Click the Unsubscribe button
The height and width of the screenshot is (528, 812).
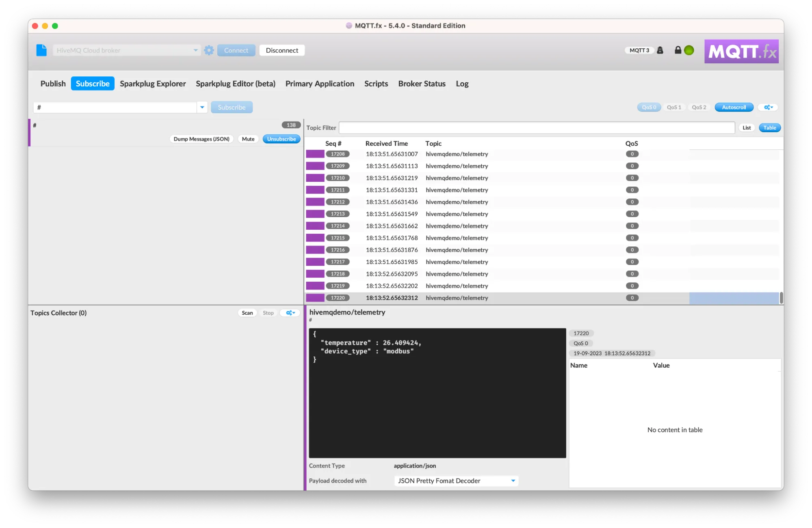[281, 139]
